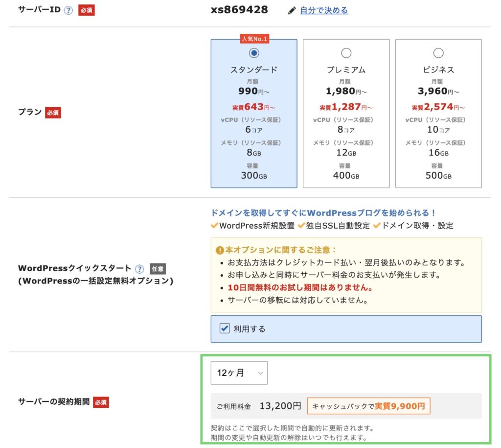Image resolution: width=501 pixels, height=448 pixels.
Task: Click the ビジネス plan's 実質2,574円 price
Action: point(438,107)
